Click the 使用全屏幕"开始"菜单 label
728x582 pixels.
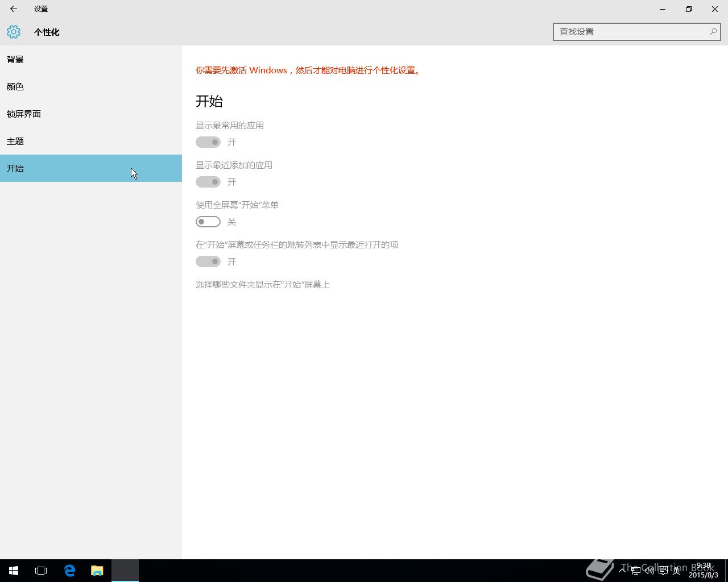[237, 205]
